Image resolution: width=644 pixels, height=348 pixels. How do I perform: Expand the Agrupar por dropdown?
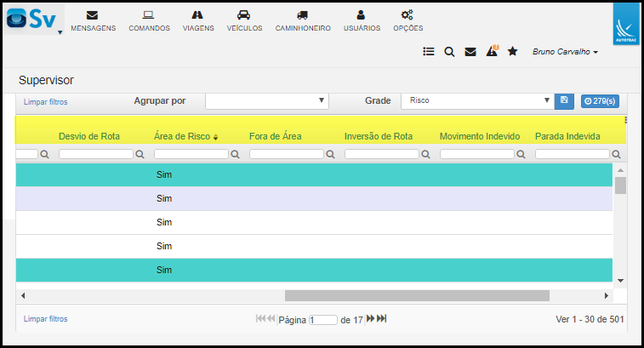click(267, 100)
